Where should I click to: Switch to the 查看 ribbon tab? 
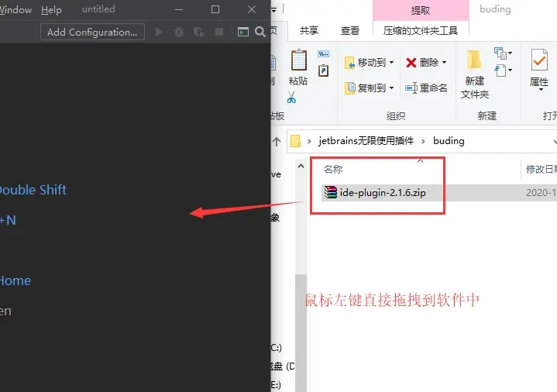tap(350, 30)
